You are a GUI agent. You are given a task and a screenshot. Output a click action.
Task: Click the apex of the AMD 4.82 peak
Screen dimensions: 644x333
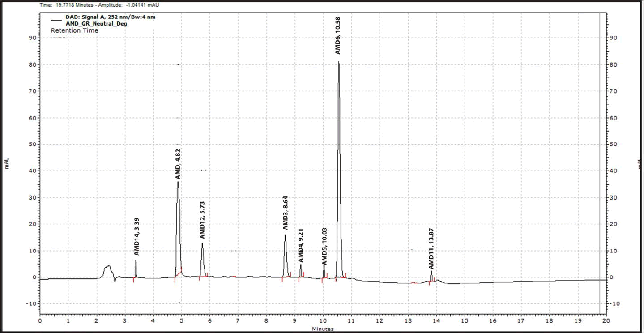pos(178,182)
